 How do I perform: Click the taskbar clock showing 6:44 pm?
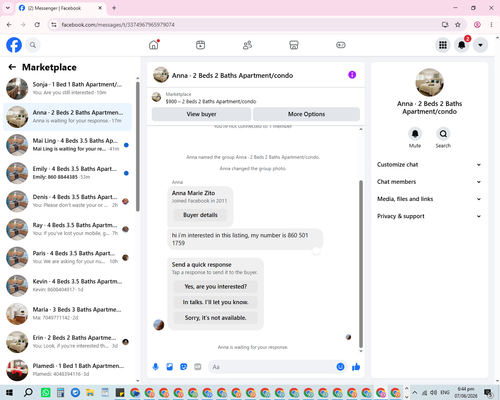[466, 392]
